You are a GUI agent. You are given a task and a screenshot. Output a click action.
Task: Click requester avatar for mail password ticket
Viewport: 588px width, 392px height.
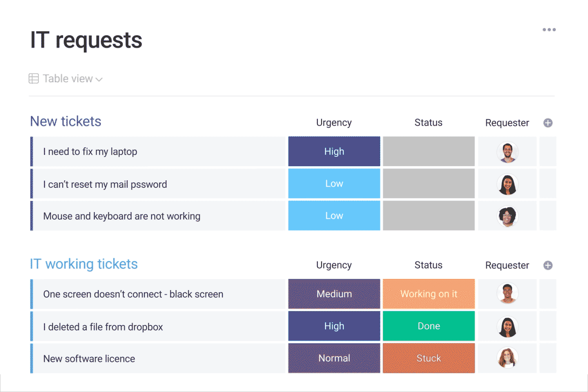click(x=508, y=184)
